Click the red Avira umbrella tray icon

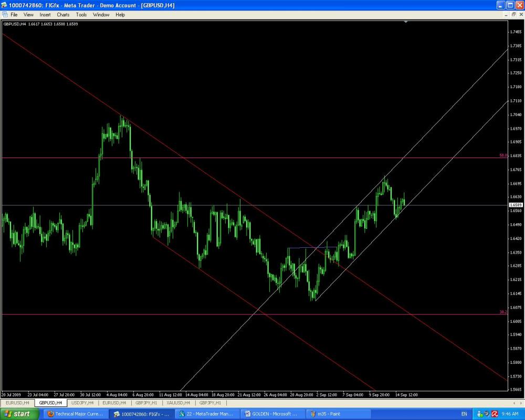tap(495, 414)
